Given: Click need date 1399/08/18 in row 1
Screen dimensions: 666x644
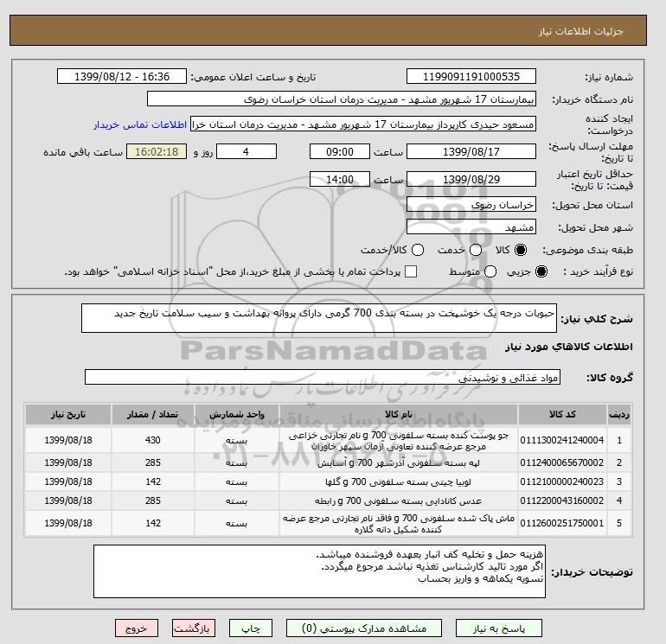Looking at the screenshot, I should (68, 440).
